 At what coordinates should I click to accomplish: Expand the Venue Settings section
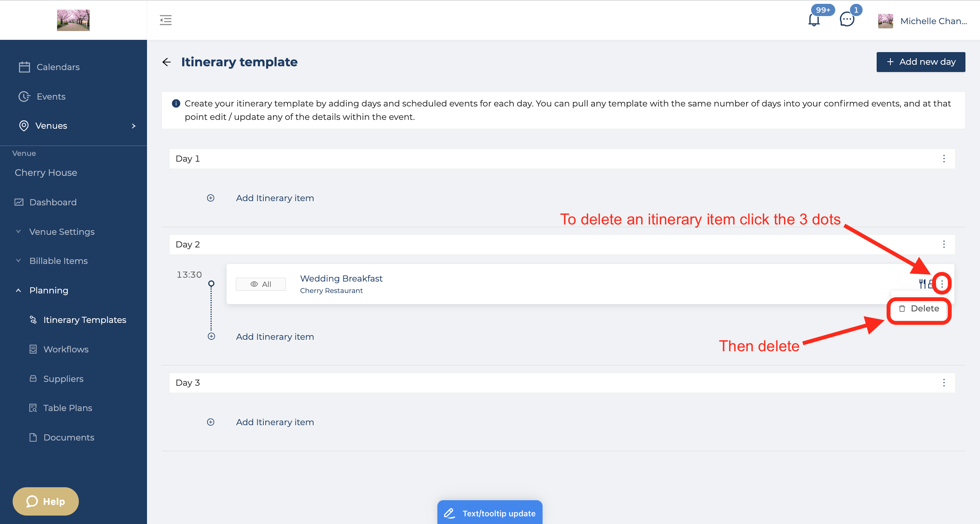62,232
